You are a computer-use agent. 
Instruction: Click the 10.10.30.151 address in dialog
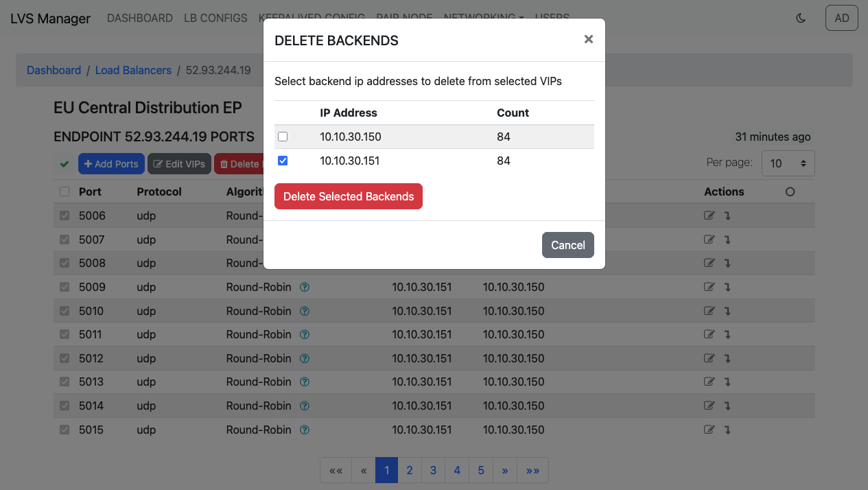[350, 161]
